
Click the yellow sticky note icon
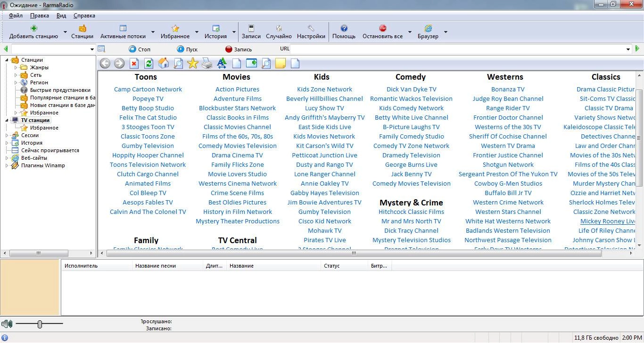[x=281, y=63]
